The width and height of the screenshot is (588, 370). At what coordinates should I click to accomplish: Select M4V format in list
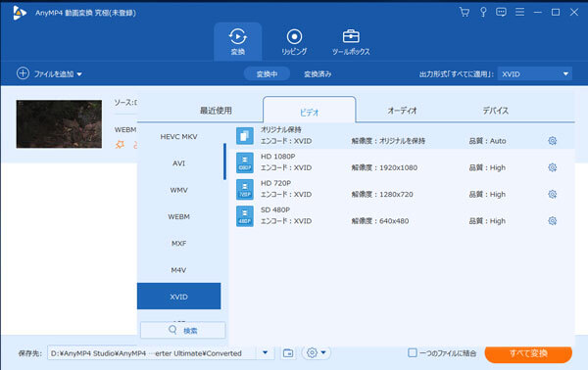[x=179, y=270]
